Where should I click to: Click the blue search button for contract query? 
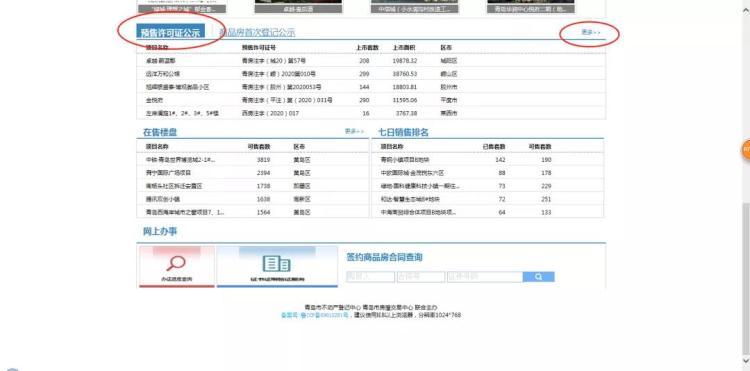click(539, 277)
